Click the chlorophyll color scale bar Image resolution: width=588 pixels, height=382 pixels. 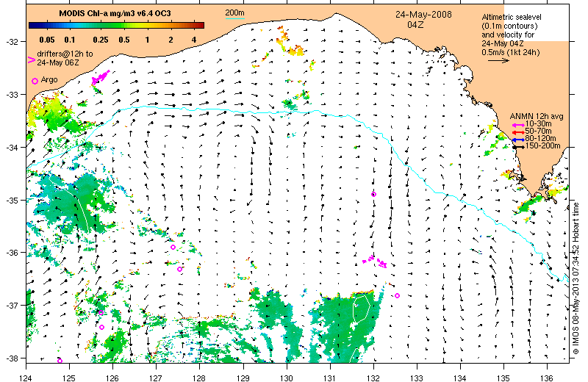click(117, 26)
